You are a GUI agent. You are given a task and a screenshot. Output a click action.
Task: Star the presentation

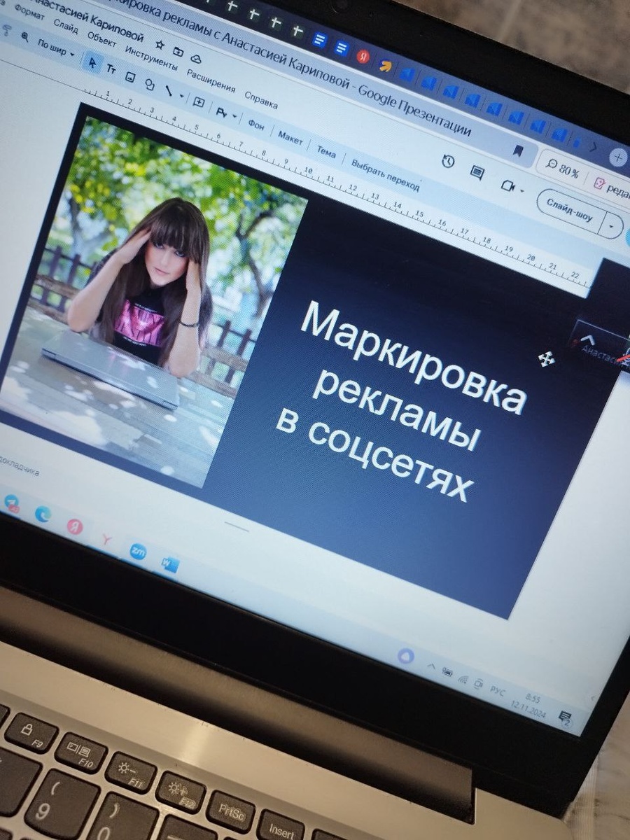click(160, 44)
